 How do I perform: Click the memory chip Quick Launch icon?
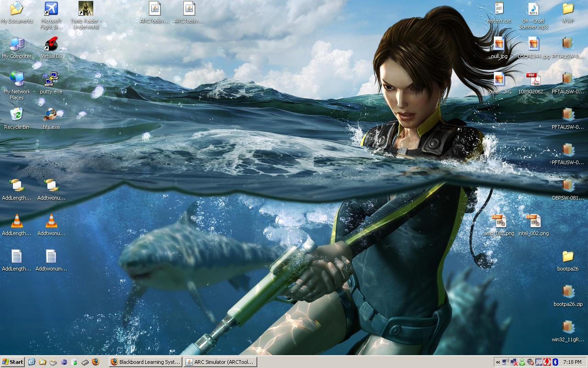(x=85, y=362)
